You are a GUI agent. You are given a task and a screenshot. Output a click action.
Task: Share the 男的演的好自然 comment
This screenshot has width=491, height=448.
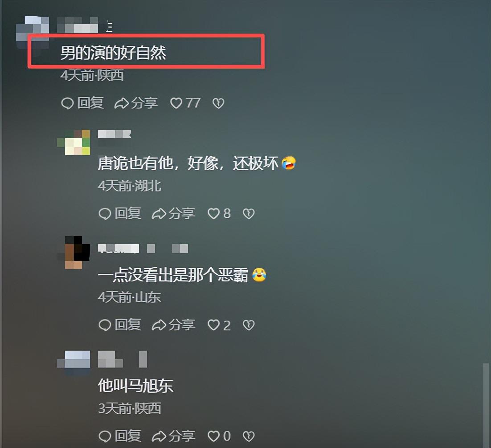coord(136,103)
